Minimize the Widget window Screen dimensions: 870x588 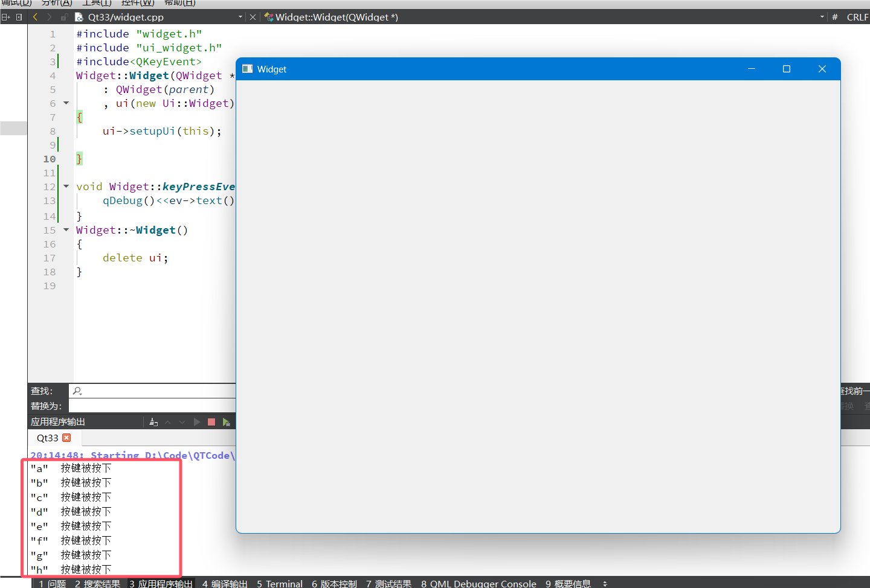(x=752, y=69)
